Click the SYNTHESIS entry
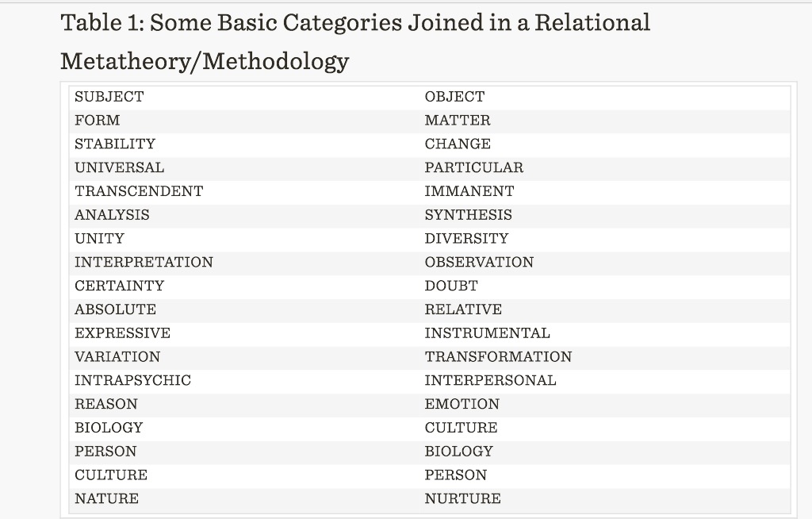812x519 pixels. coord(468,215)
